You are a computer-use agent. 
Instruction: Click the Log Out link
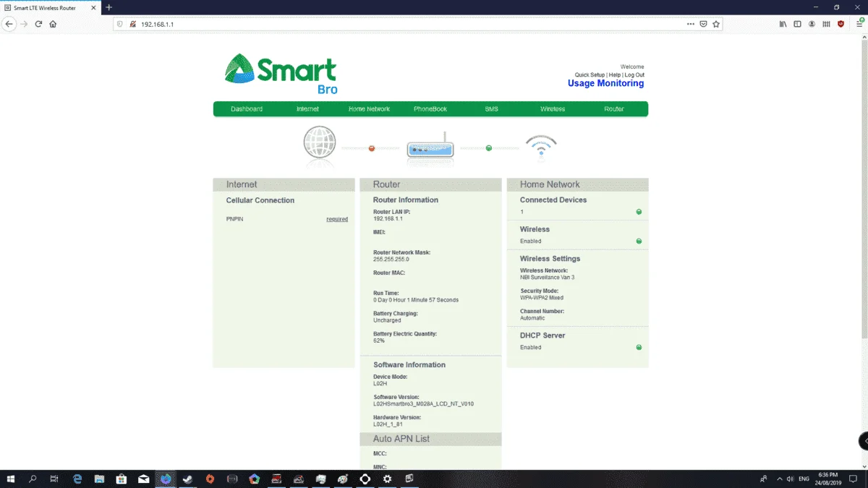[634, 75]
